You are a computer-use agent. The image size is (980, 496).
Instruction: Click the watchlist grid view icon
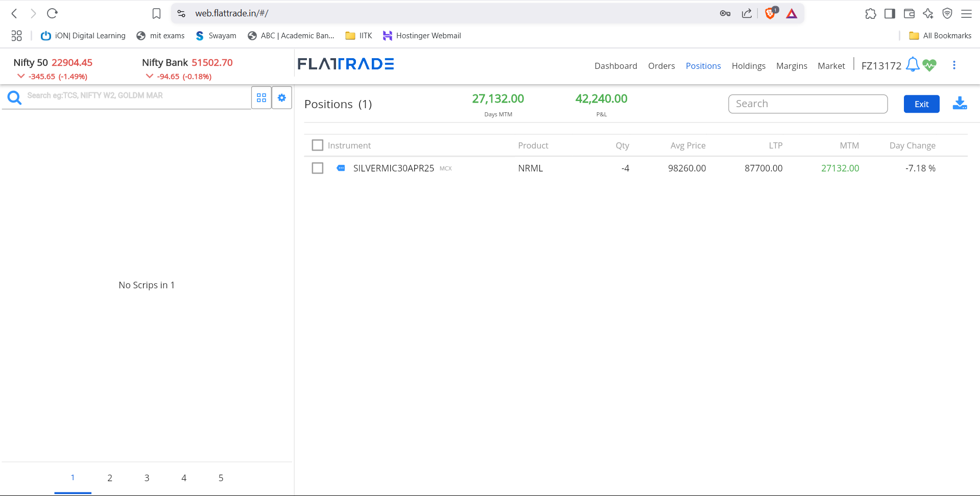(261, 97)
